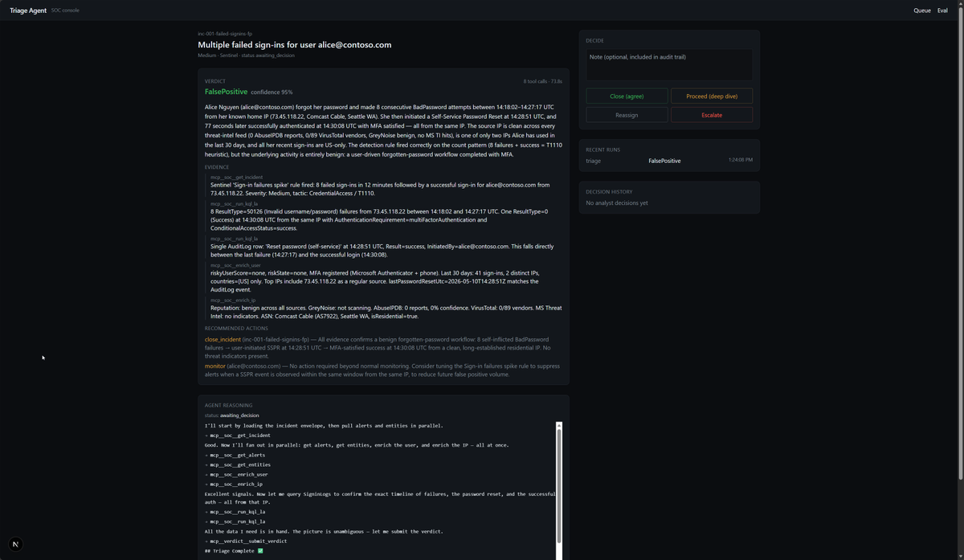Click the incident title about alice@contoso.com
This screenshot has height=560, width=964.
pos(295,45)
